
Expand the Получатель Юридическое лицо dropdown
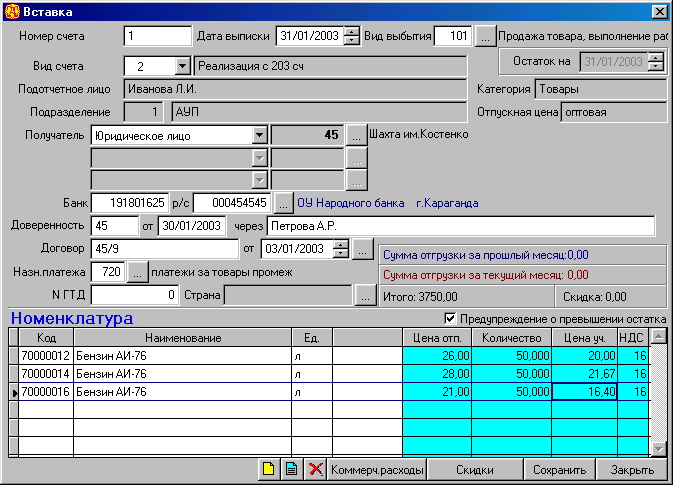tap(259, 134)
